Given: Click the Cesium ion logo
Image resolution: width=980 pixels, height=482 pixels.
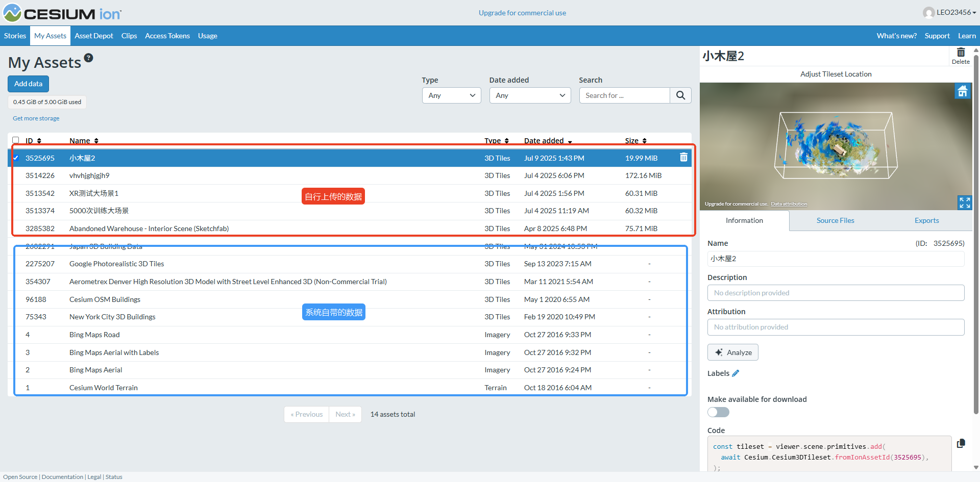Looking at the screenshot, I should tap(62, 13).
